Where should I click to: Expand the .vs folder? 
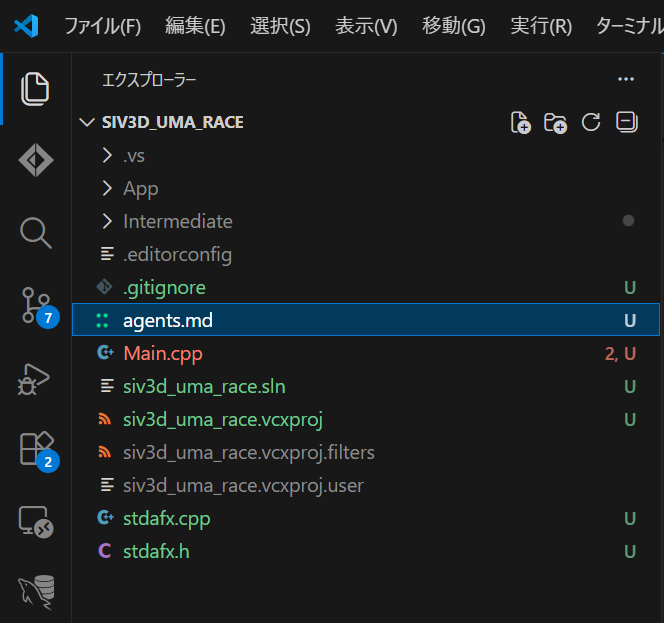[x=134, y=155]
